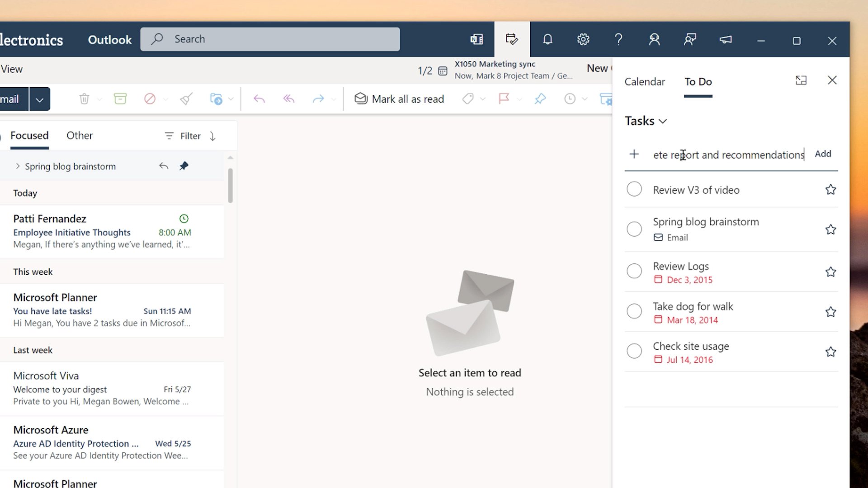
Task: Click the Categorize tag icon
Action: coord(468,99)
